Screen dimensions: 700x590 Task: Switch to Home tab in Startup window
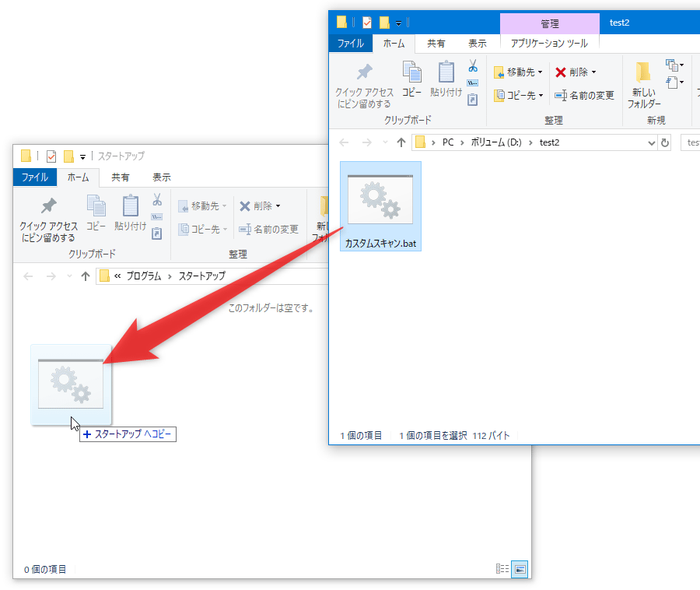[x=78, y=177]
